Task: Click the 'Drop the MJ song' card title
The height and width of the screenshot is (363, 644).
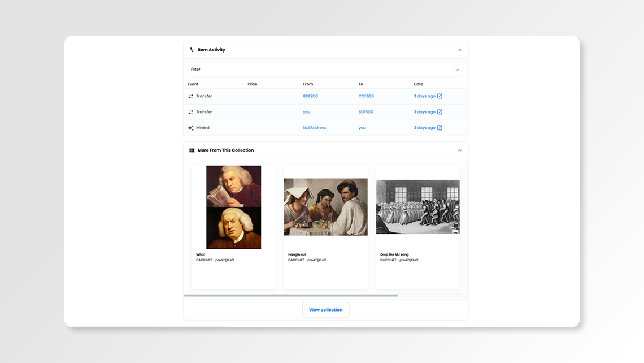Action: click(394, 254)
